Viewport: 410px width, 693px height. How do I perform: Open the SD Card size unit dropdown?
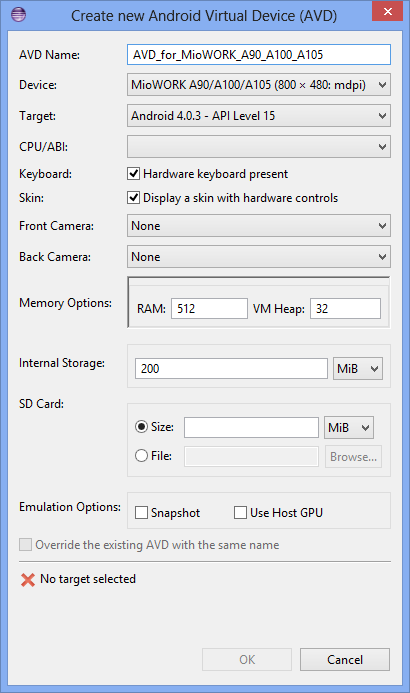349,427
